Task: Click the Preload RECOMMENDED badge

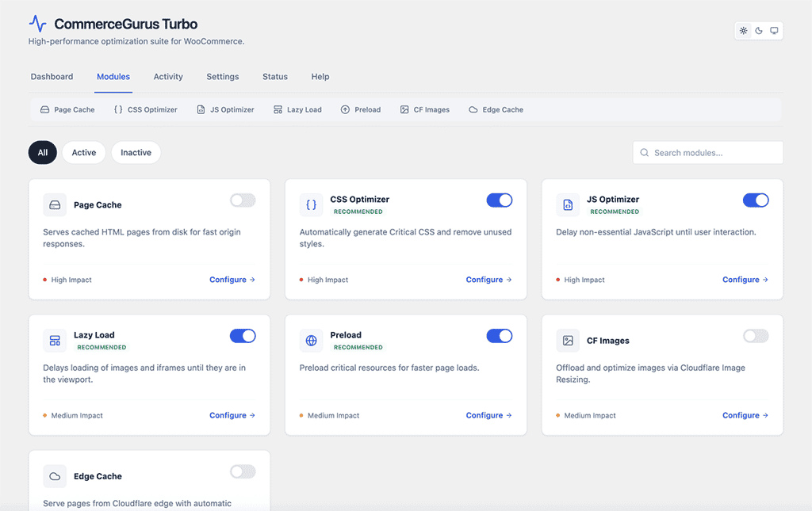Action: (358, 347)
